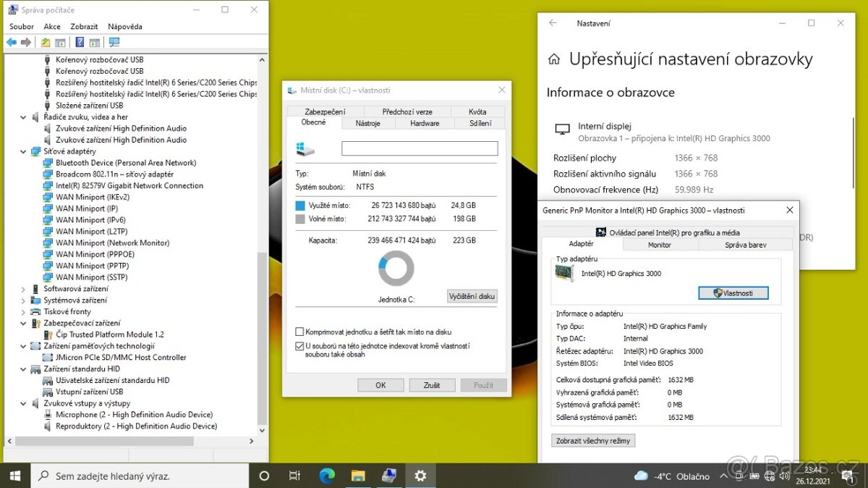Click the Properties toolbar icon in Device Manager

pyautogui.click(x=95, y=42)
